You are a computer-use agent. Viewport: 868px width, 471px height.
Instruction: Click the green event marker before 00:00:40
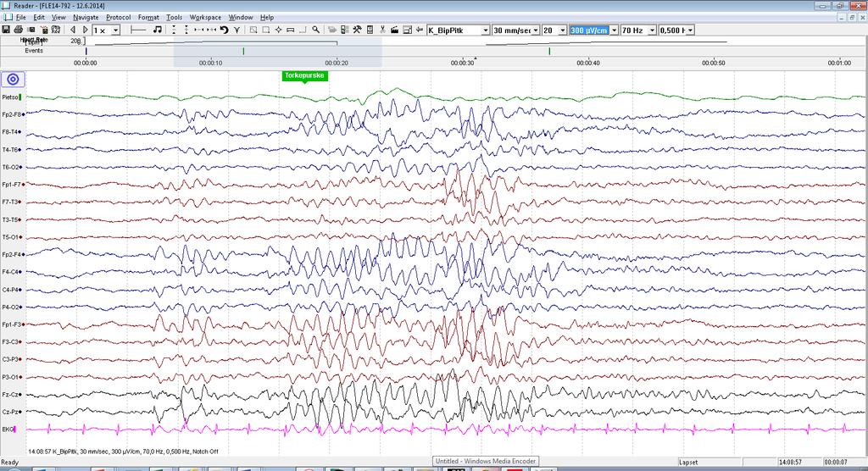(549, 51)
